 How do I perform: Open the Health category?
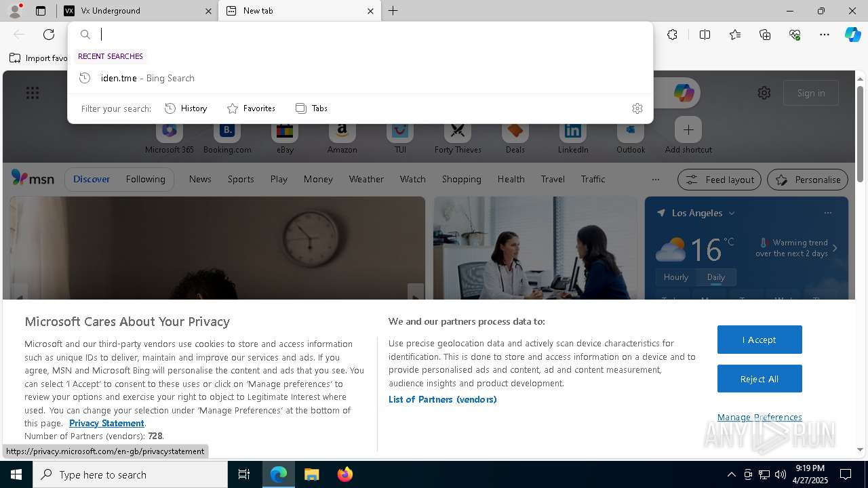pos(511,179)
